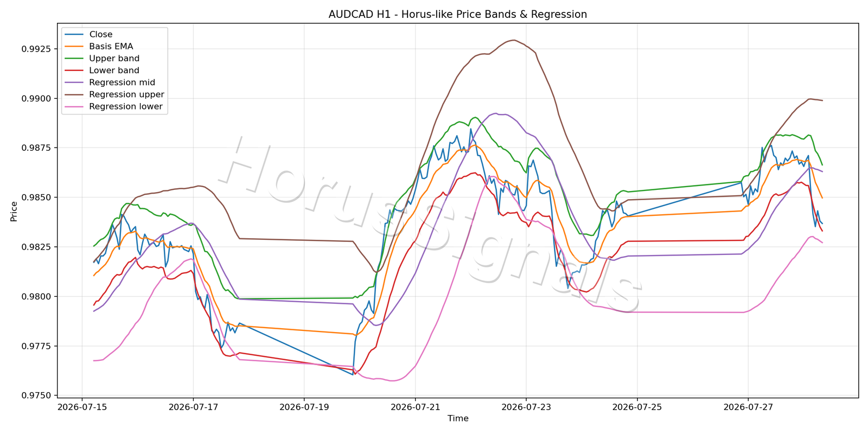Click the 0.9750 y-axis tick label
Viewport: 868px width, 434px height.
(36, 395)
